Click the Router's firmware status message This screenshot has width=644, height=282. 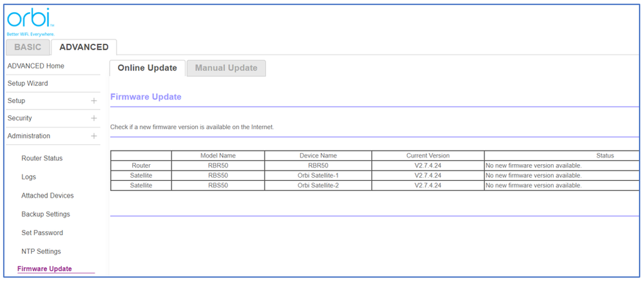(x=534, y=165)
